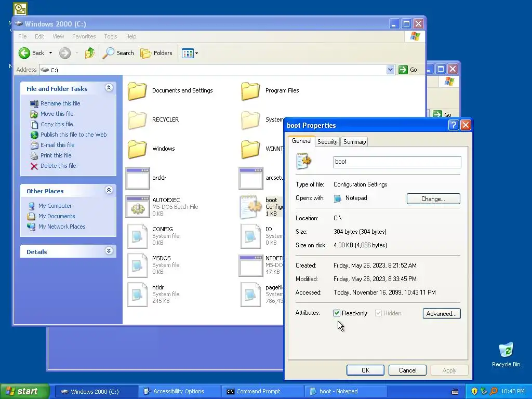Screen dimensions: 532x399
Task: Click the disabled Hidden checkbox
Action: point(378,313)
